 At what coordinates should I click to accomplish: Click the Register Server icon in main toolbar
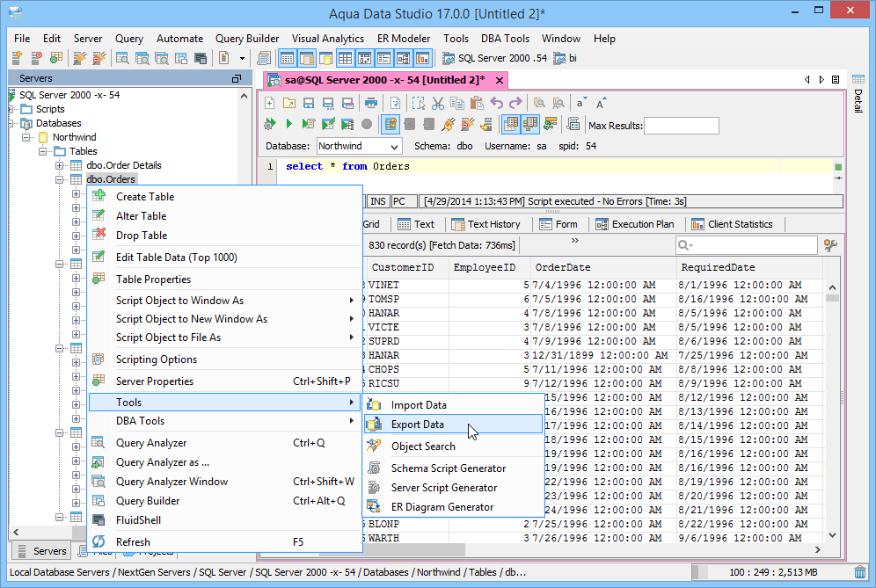pos(17,57)
